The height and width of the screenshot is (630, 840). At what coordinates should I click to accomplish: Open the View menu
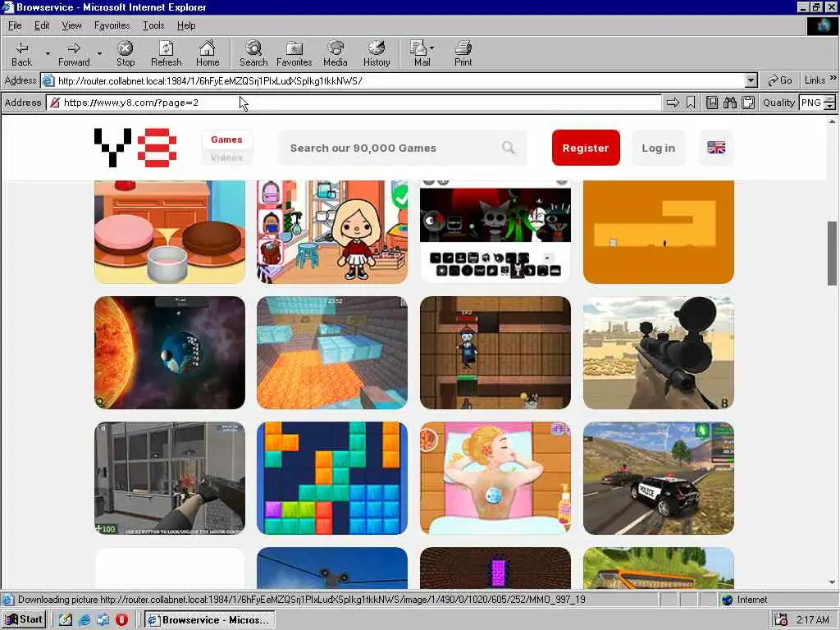pos(71,25)
